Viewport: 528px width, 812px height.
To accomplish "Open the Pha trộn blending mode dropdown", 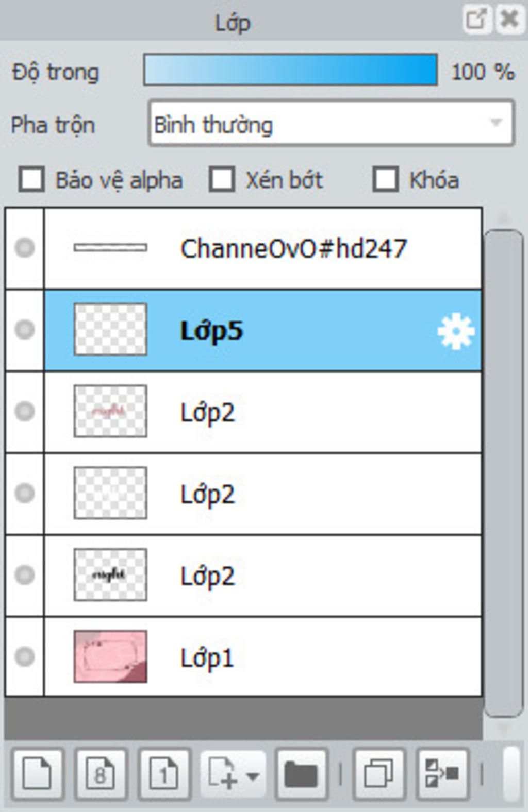I will (332, 123).
